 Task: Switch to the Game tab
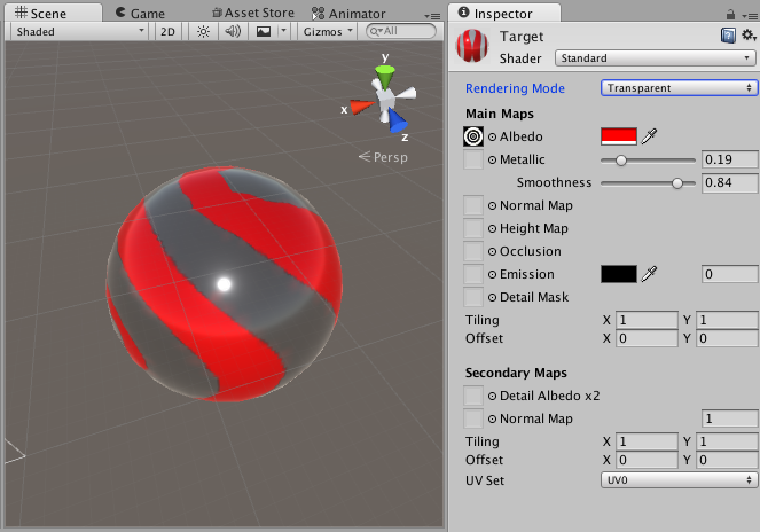click(140, 11)
